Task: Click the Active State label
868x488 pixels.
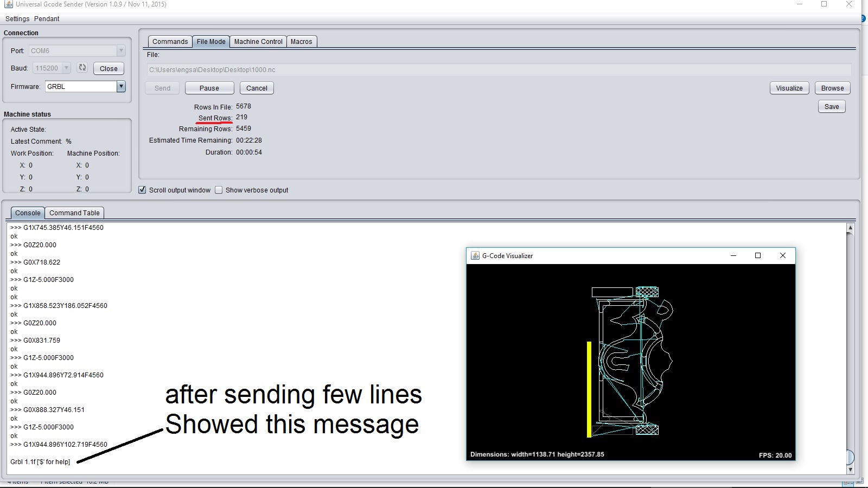Action: point(28,130)
